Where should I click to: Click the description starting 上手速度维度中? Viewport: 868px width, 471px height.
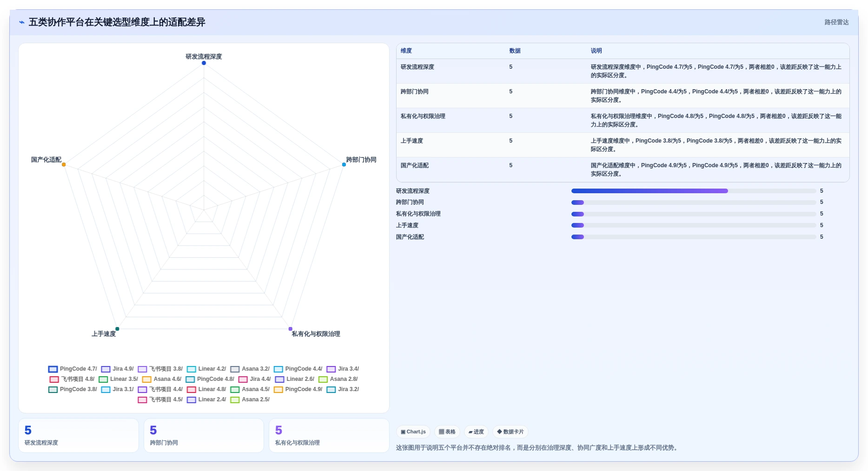point(716,145)
